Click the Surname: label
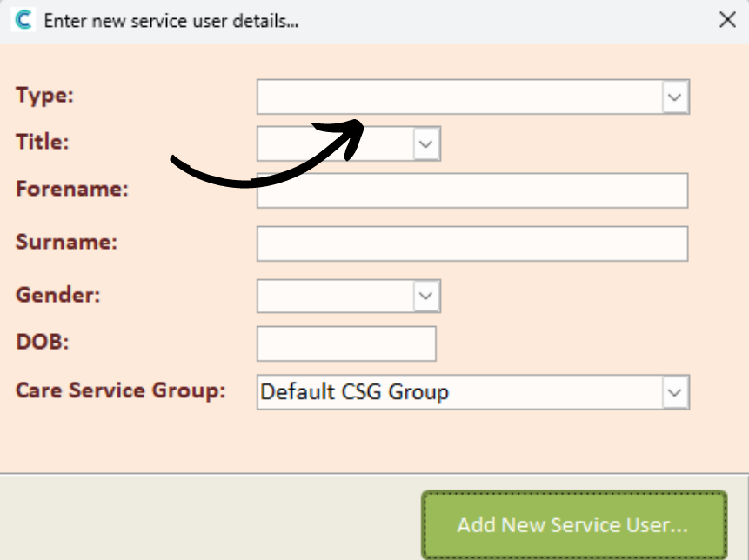The image size is (749, 560). tap(67, 242)
